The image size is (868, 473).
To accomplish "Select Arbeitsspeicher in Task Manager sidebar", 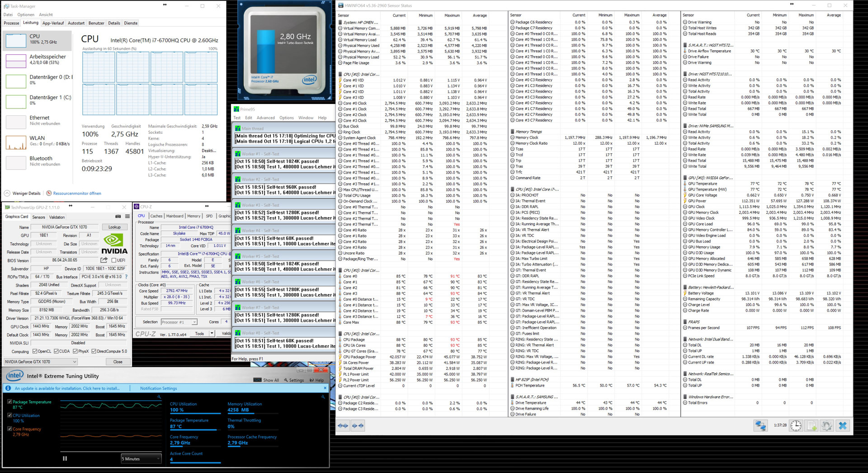I will pyautogui.click(x=37, y=60).
